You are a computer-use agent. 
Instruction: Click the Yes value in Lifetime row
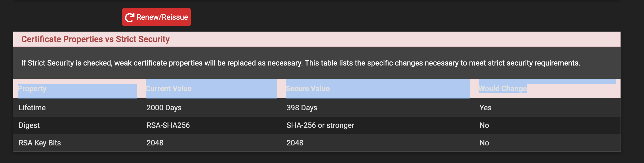click(x=485, y=108)
